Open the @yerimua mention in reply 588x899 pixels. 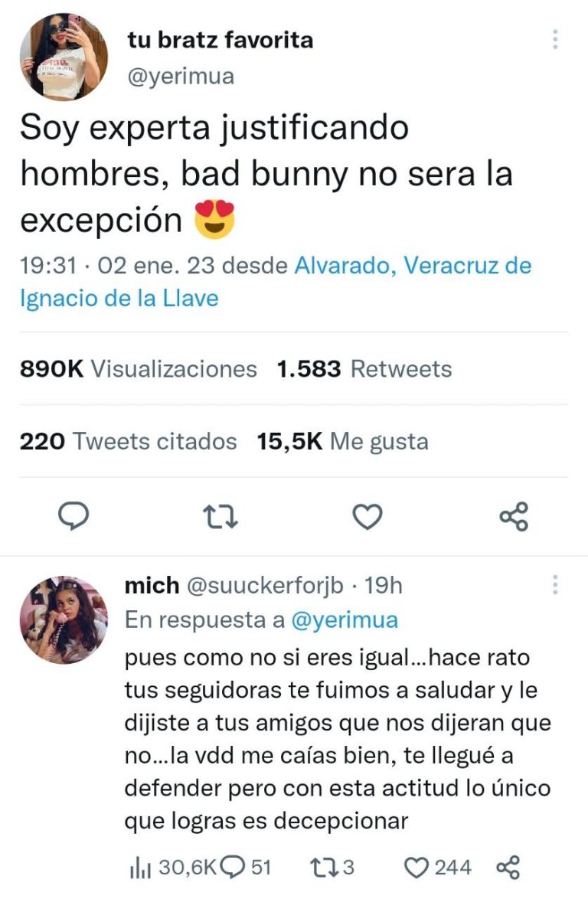(x=345, y=619)
